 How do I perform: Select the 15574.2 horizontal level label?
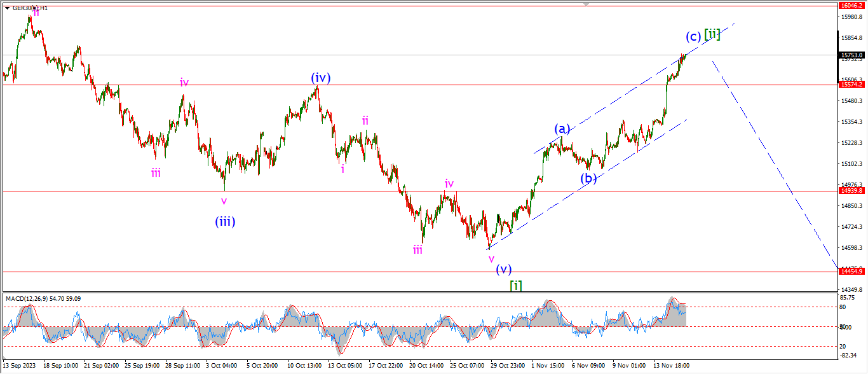(851, 85)
